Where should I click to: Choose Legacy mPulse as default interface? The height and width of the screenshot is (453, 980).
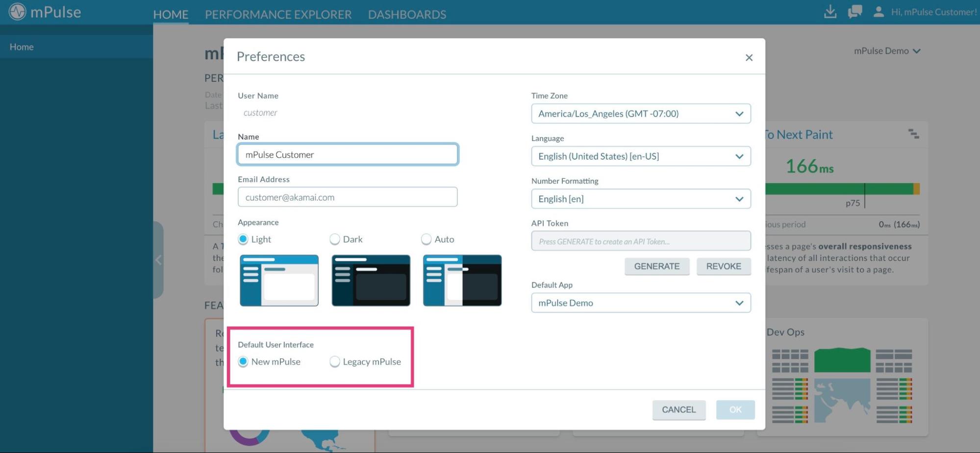tap(335, 362)
